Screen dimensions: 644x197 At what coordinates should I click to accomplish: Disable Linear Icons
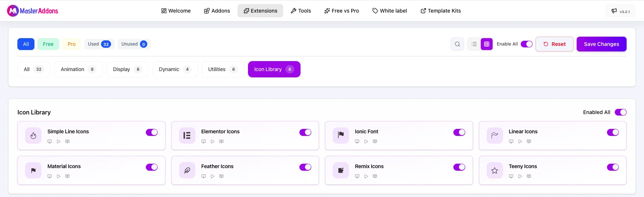click(x=613, y=132)
